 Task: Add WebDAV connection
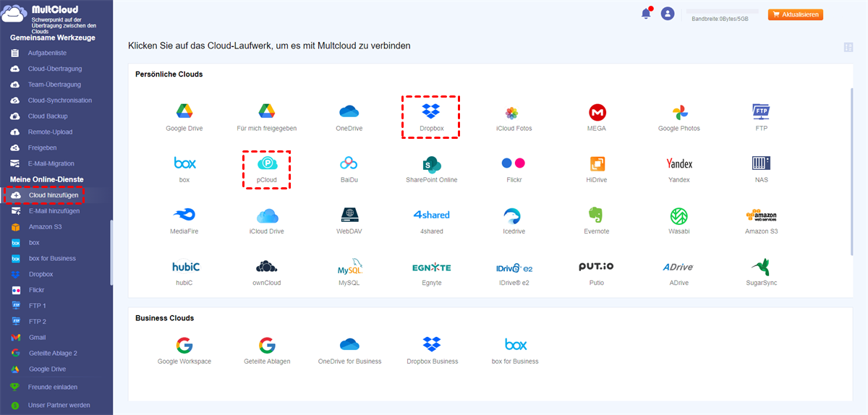click(x=349, y=221)
